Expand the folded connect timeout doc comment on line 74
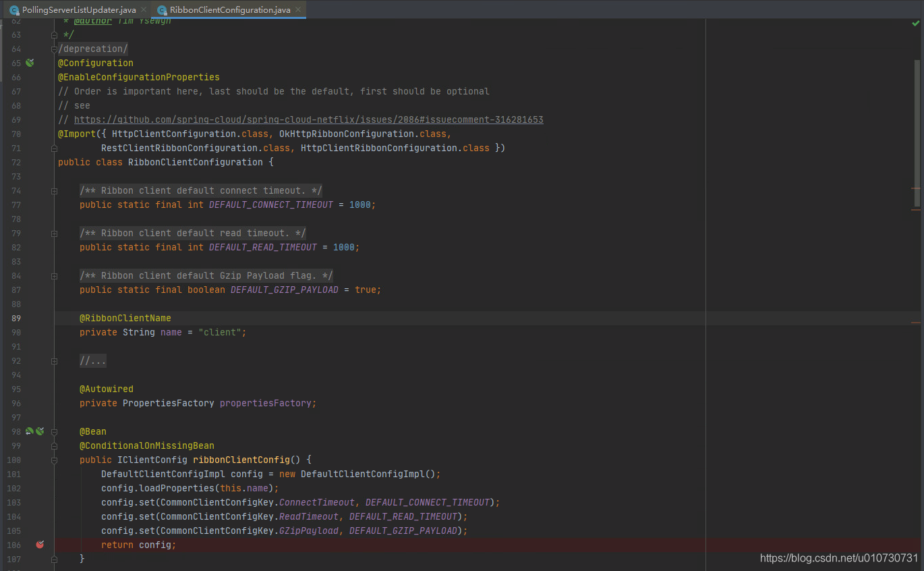Screen dimensions: 924x571 (x=54, y=191)
